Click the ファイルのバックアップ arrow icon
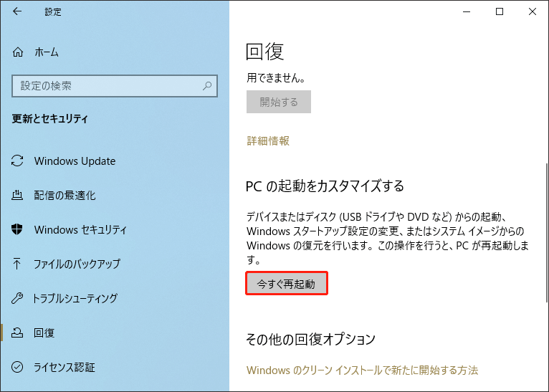The width and height of the screenshot is (549, 392). [16, 264]
